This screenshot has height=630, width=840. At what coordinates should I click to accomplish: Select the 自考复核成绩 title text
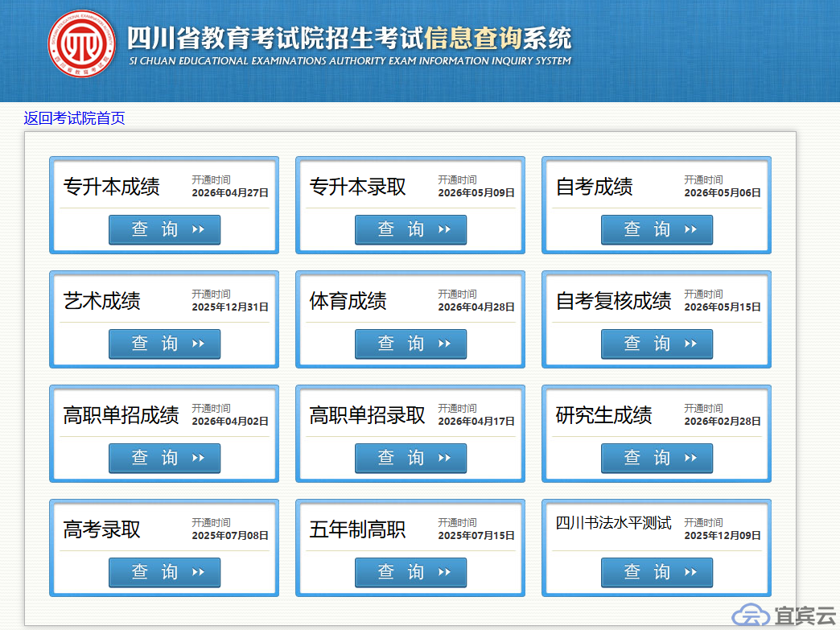(x=613, y=301)
